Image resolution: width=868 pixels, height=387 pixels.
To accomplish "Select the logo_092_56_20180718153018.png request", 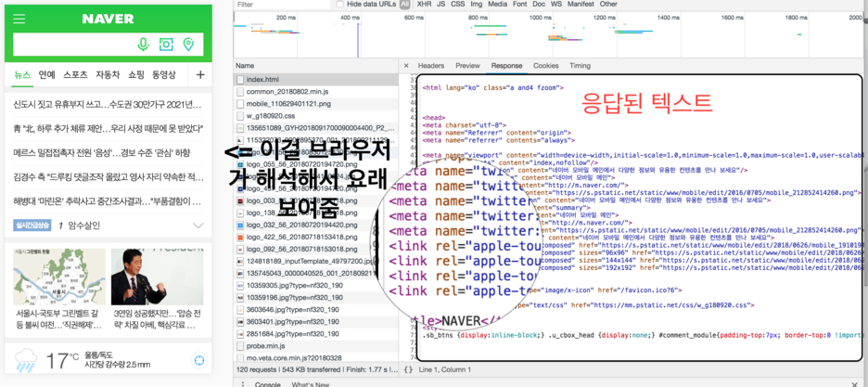I will 303,249.
